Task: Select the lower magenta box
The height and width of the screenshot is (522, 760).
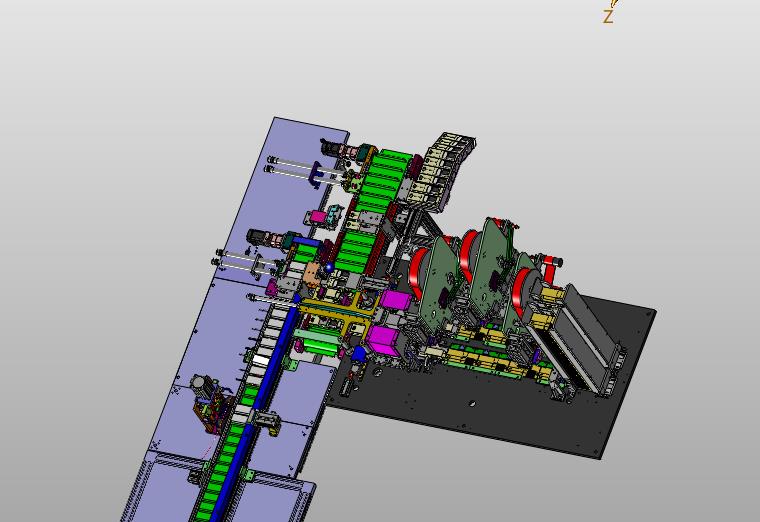Action: 382,340
